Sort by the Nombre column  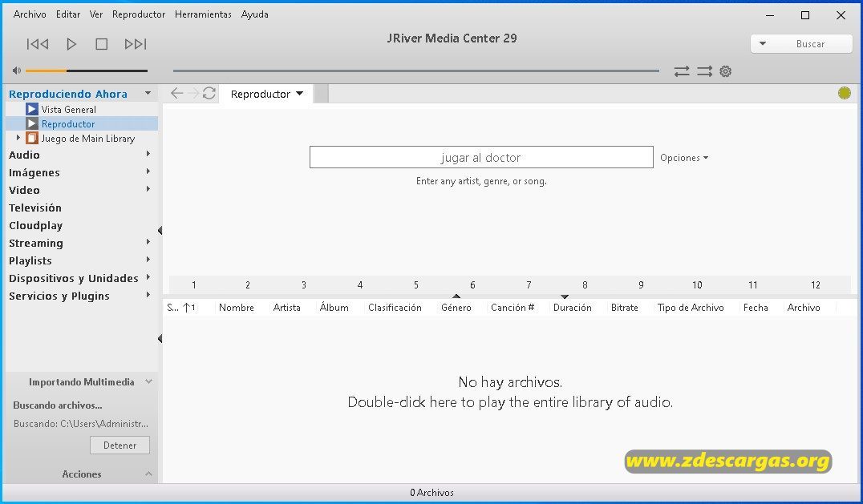[x=237, y=308]
